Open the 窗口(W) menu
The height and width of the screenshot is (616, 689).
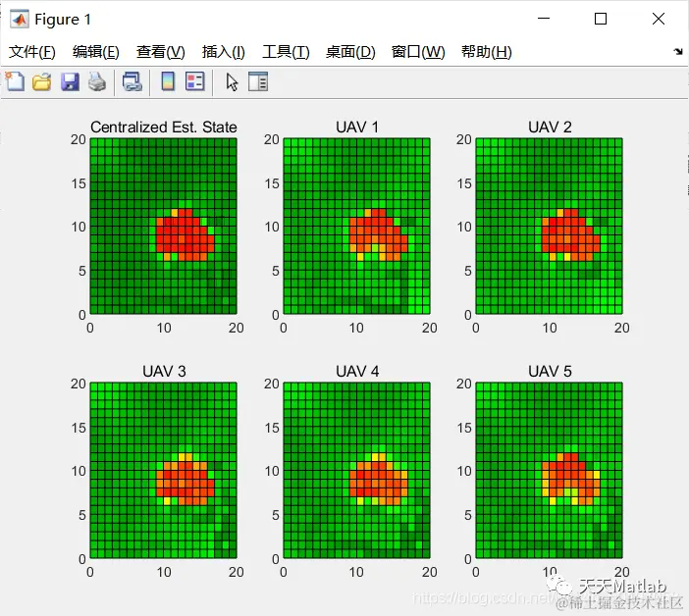[x=418, y=52]
